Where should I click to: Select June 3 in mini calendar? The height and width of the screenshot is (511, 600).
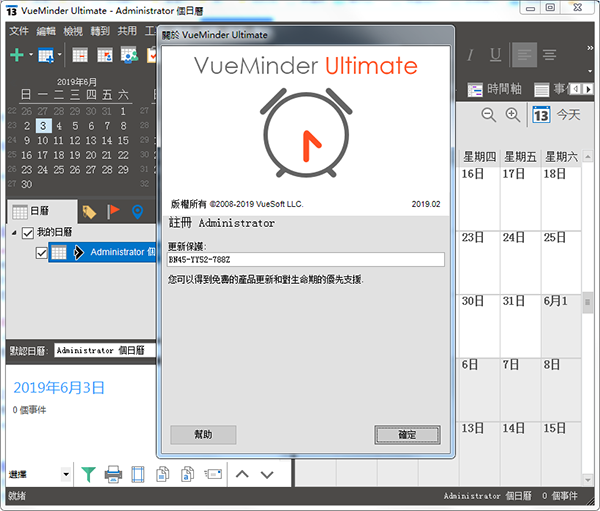[43, 126]
